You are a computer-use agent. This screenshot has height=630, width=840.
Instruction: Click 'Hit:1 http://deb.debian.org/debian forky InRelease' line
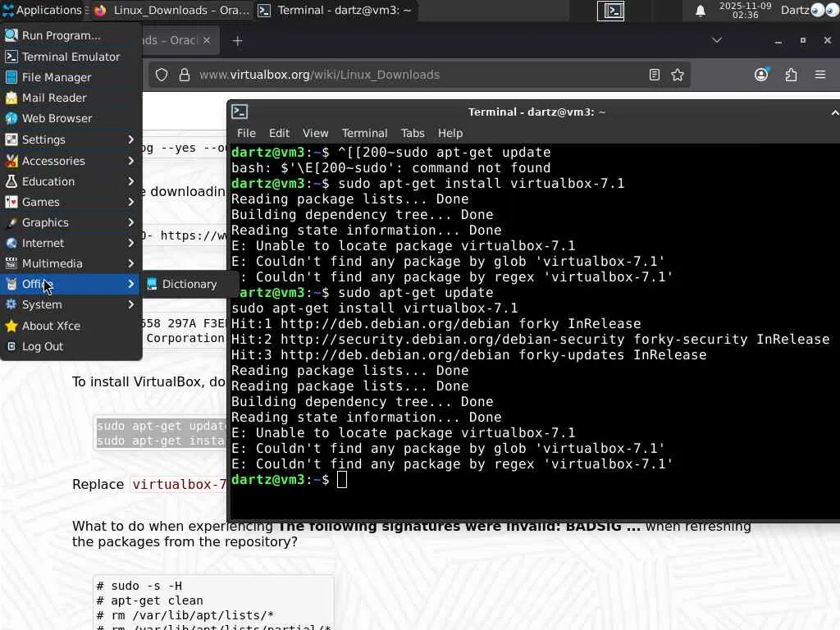436,323
